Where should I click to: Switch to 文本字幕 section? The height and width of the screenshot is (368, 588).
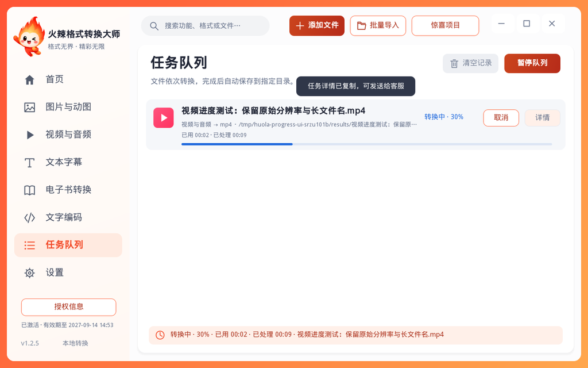pos(68,162)
